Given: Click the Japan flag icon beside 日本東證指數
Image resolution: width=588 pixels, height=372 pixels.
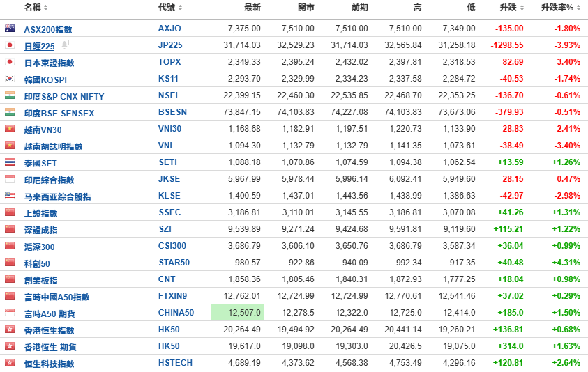Looking at the screenshot, I should click(10, 62).
